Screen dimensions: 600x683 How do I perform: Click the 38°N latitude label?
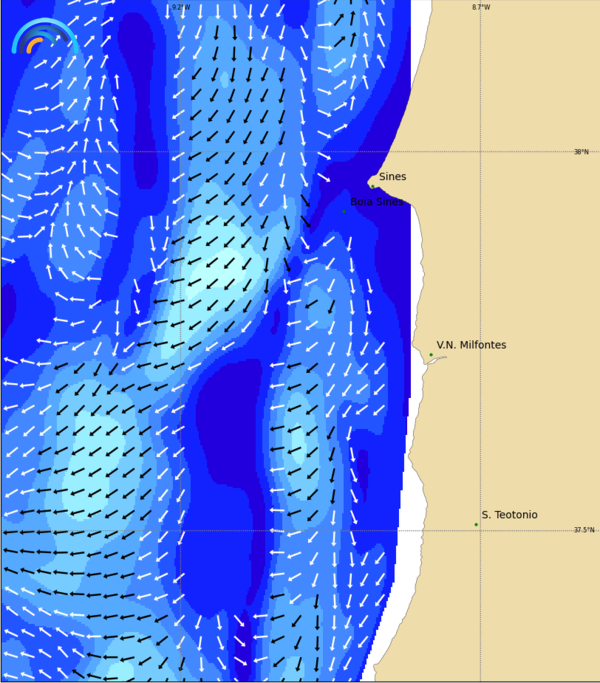581,152
